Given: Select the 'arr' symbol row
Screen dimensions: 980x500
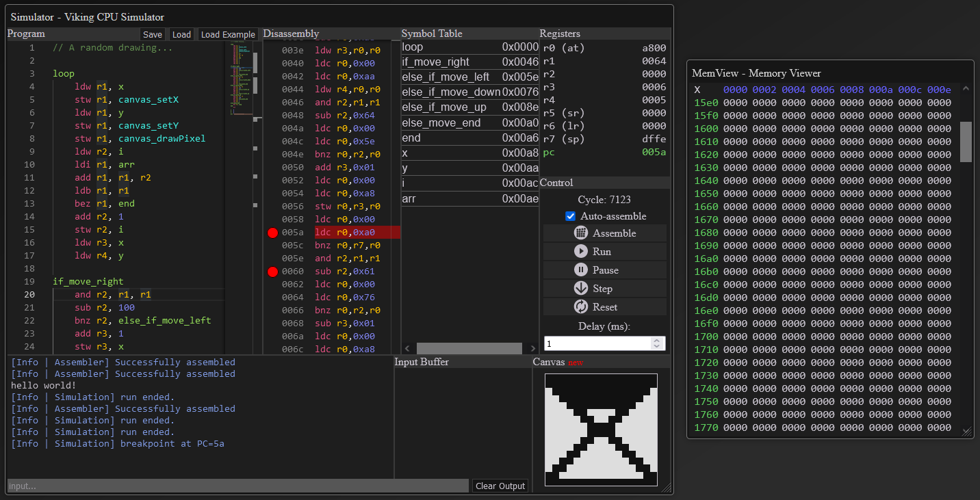Looking at the screenshot, I should pyautogui.click(x=470, y=199).
